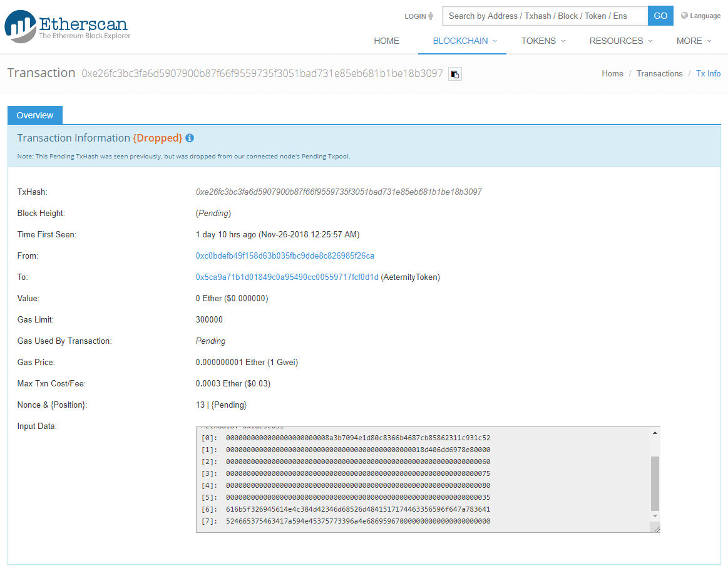Image resolution: width=728 pixels, height=573 pixels.
Task: Click the Value 0 Ether text
Action: 232,299
